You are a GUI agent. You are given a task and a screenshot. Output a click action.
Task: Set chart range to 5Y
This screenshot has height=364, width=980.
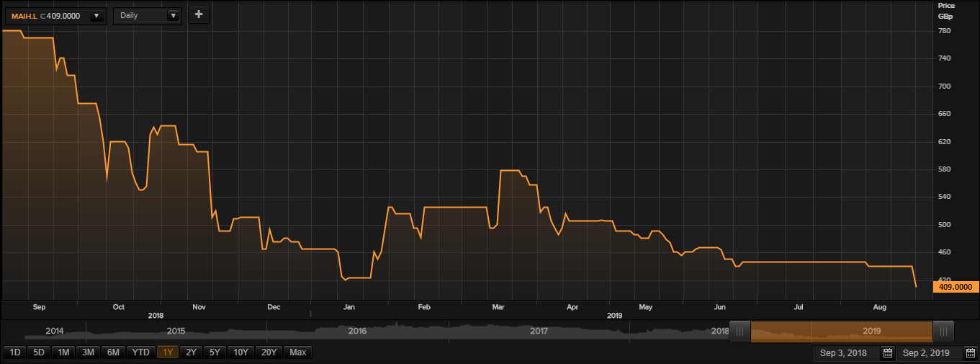[215, 352]
